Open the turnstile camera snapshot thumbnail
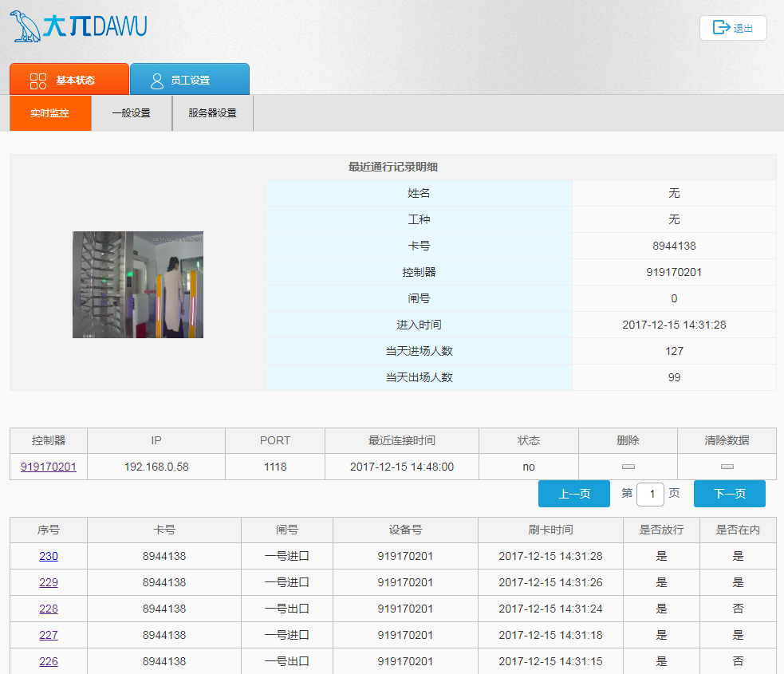The height and width of the screenshot is (674, 784). pyautogui.click(x=138, y=285)
